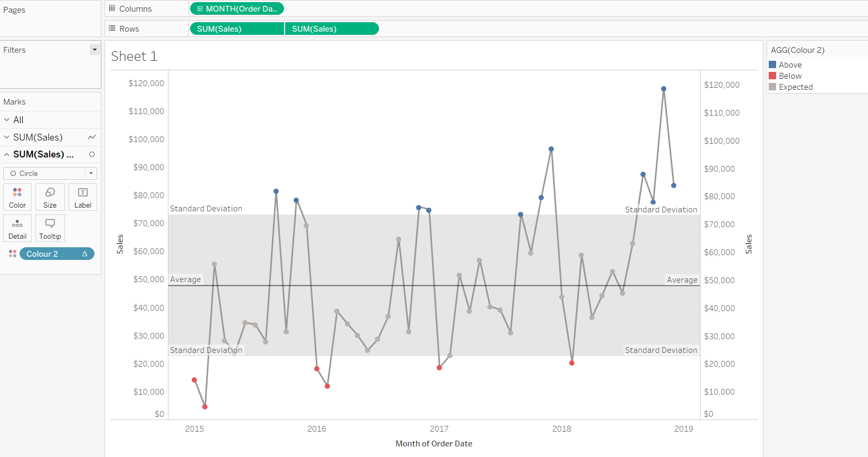Screen dimensions: 868x457
Task: Collapse the bold SUM(Sales) marks section
Action: pos(7,154)
